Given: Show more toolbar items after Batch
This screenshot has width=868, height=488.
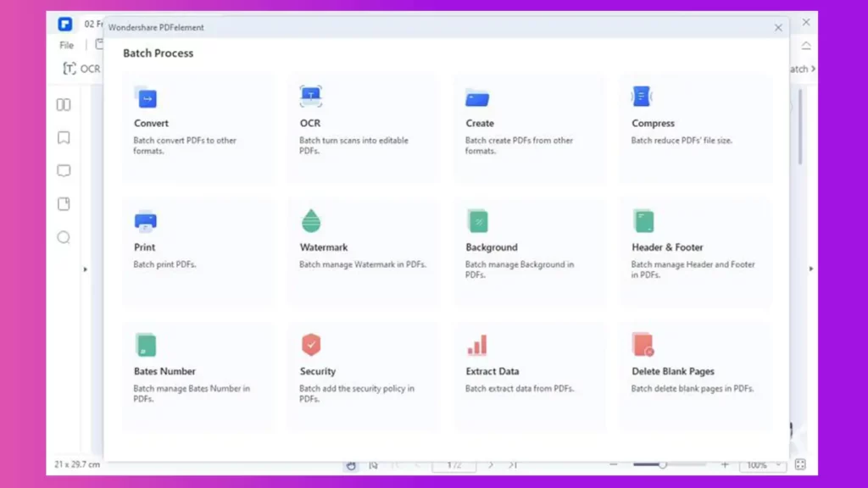Looking at the screenshot, I should click(813, 69).
